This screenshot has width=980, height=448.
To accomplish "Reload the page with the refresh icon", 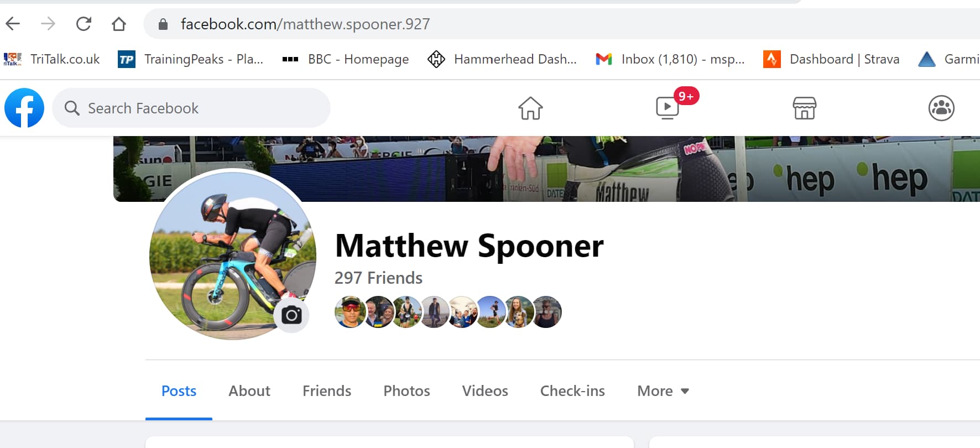I will [84, 24].
